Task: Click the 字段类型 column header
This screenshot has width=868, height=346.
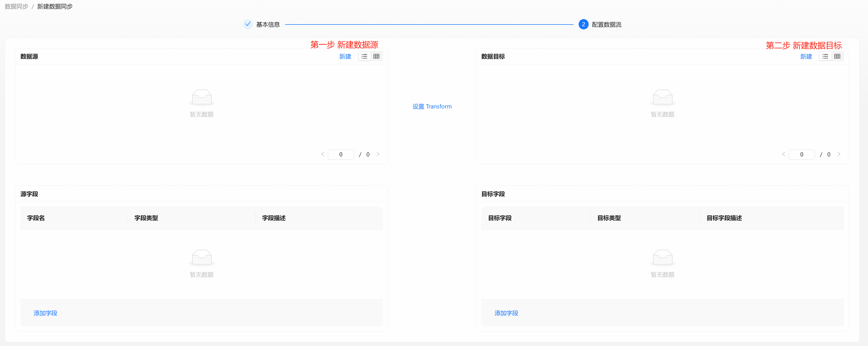Action: pos(146,218)
